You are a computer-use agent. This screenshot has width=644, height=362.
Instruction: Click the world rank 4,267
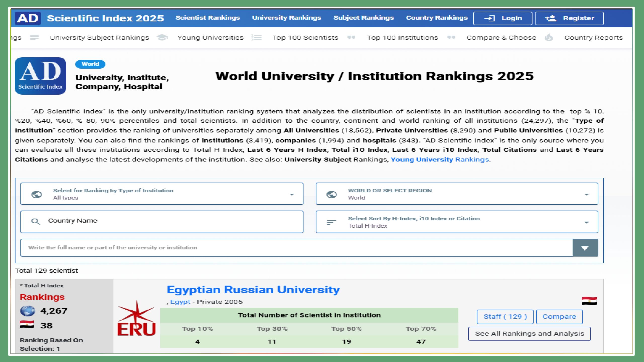pos(54,311)
